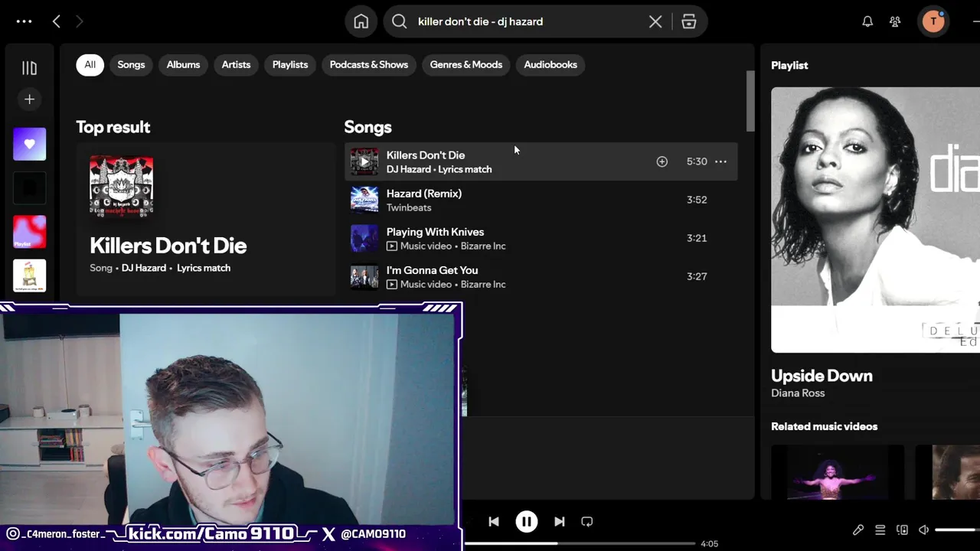This screenshot has height=551, width=980.
Task: Mute the volume speaker icon
Action: pyautogui.click(x=924, y=530)
